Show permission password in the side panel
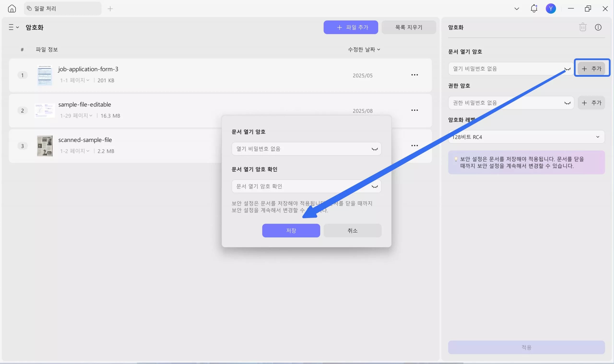The width and height of the screenshot is (614, 364). [x=567, y=103]
